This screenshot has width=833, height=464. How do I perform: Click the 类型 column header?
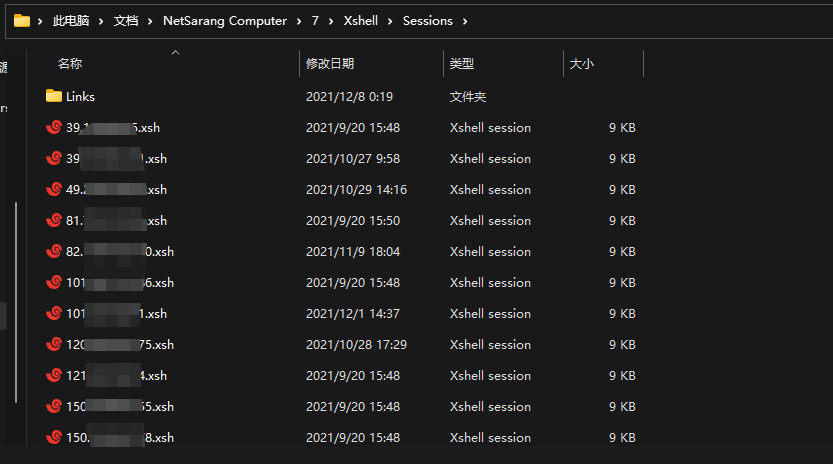462,64
